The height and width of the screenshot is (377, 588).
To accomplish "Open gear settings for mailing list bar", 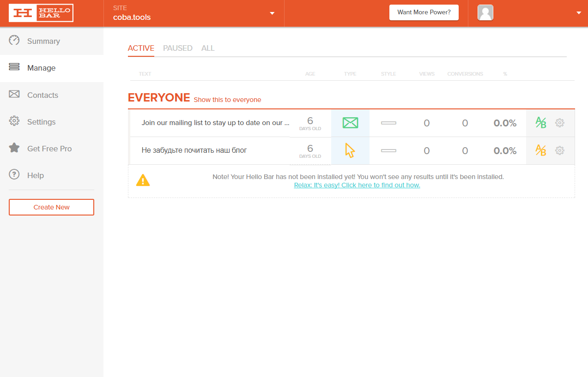I will 560,123.
